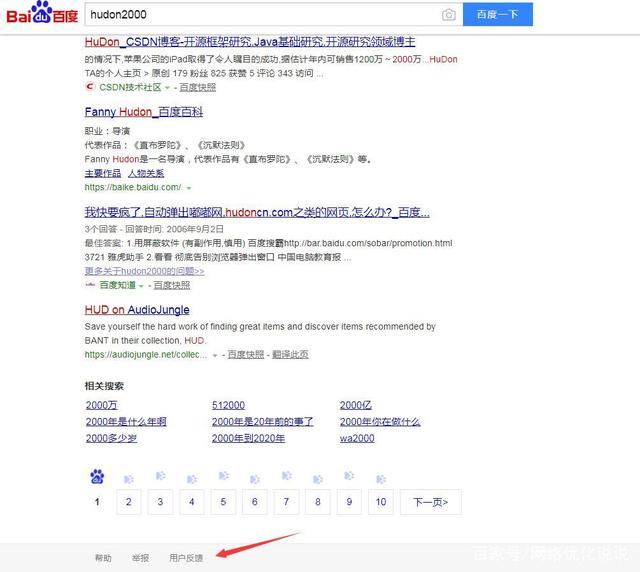Viewport: 640px width, 572px height.
Task: Click the paw icon above page 4
Action: pyautogui.click(x=192, y=479)
